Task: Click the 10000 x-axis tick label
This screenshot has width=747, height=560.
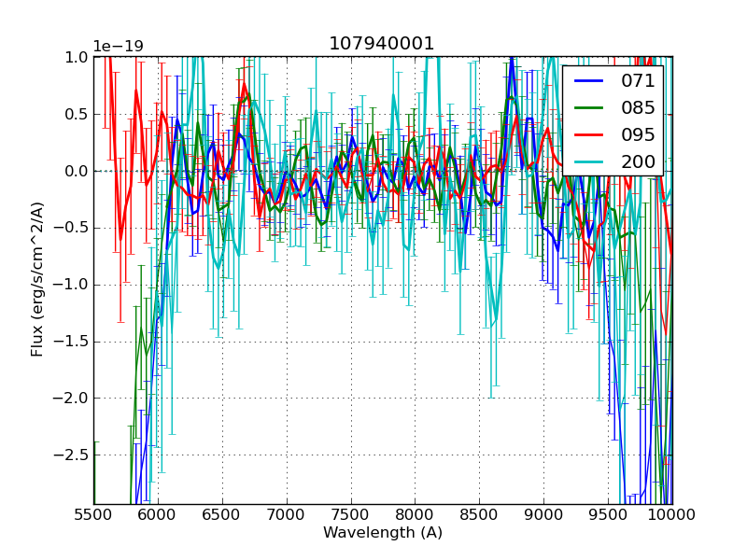Action: 672,514
